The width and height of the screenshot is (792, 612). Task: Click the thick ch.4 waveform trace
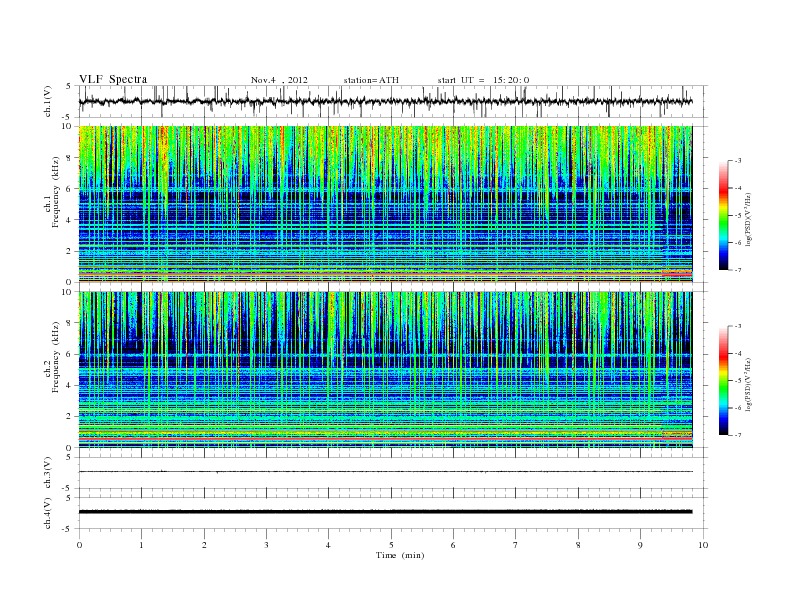pos(385,512)
